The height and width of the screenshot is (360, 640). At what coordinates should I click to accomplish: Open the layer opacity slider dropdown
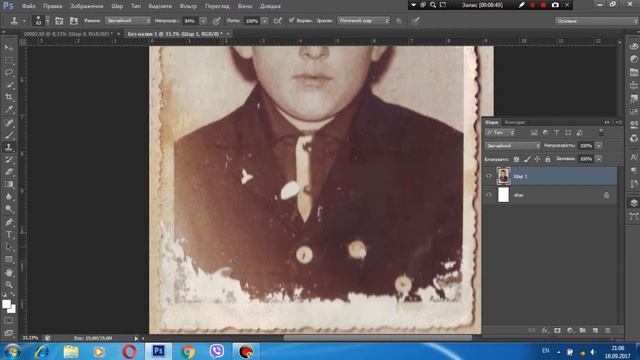(599, 146)
